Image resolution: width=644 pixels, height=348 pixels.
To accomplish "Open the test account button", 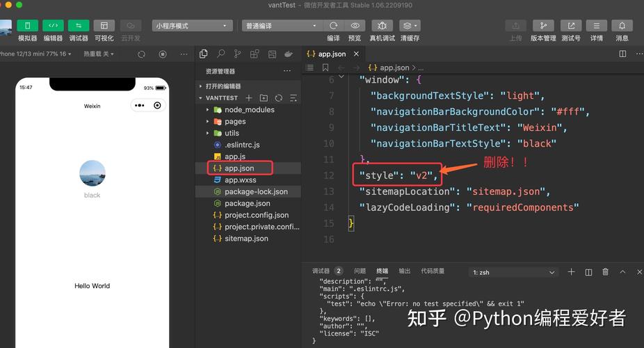I will click(x=571, y=26).
